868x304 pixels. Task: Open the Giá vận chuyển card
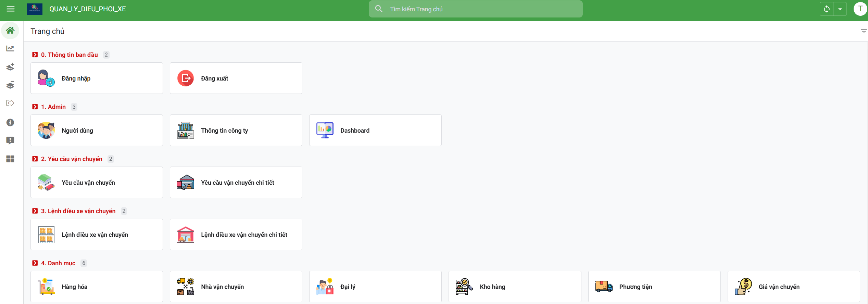click(793, 287)
